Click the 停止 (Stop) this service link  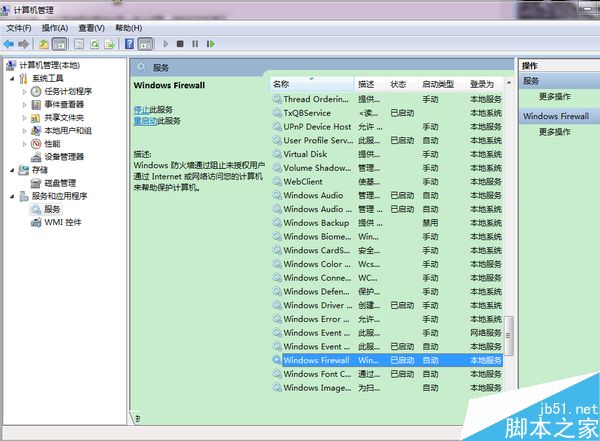[x=141, y=109]
